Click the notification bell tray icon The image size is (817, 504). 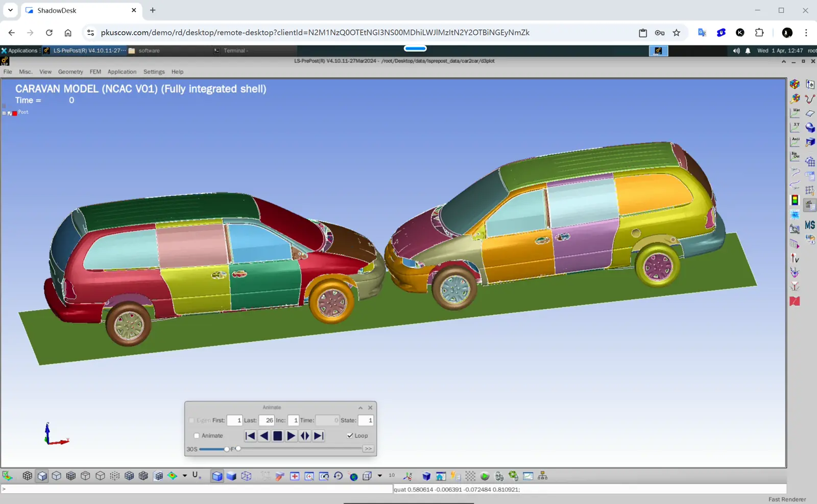pos(748,51)
